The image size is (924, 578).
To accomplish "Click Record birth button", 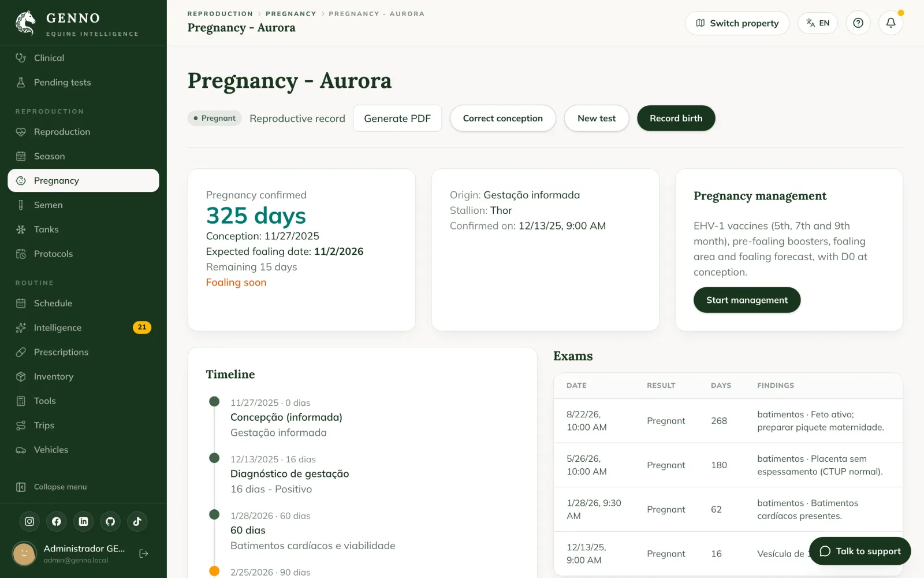I will (x=676, y=118).
